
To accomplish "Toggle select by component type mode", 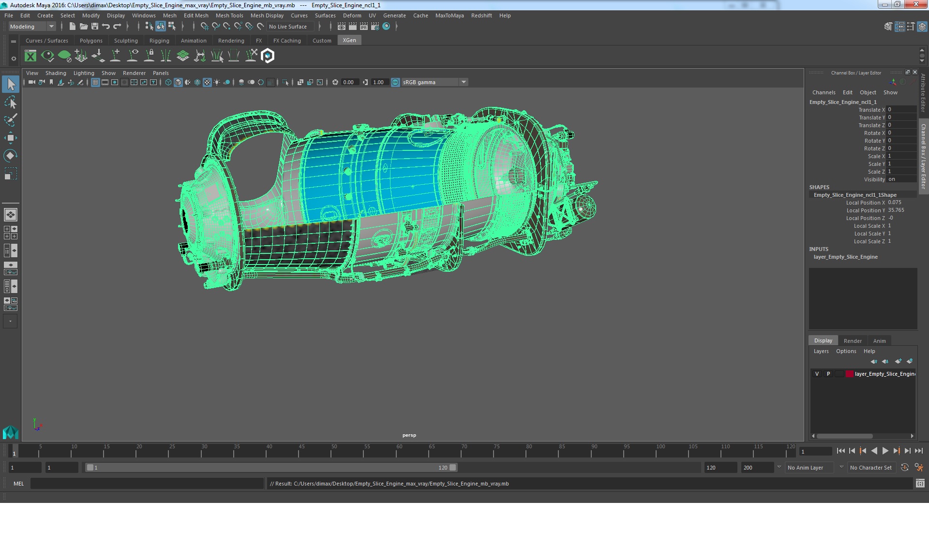I will [172, 27].
